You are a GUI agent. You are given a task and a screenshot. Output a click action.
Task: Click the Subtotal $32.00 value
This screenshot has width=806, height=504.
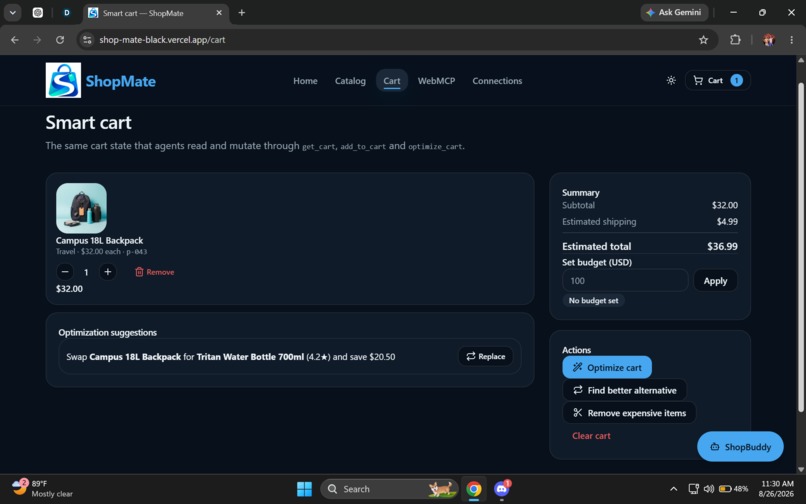click(725, 205)
